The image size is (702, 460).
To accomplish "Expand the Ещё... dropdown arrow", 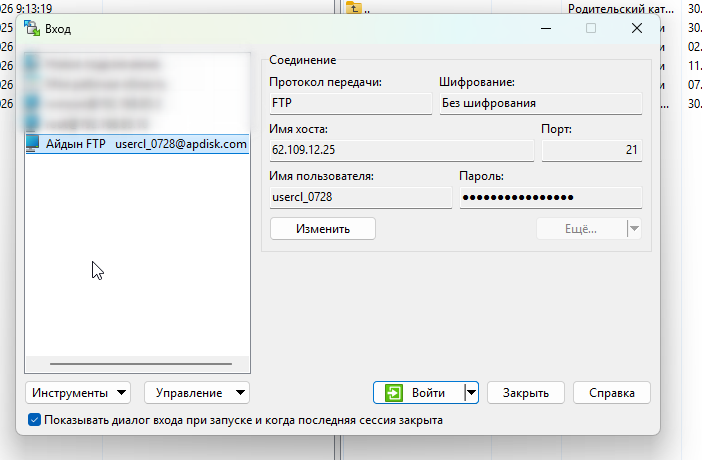I will click(x=634, y=229).
